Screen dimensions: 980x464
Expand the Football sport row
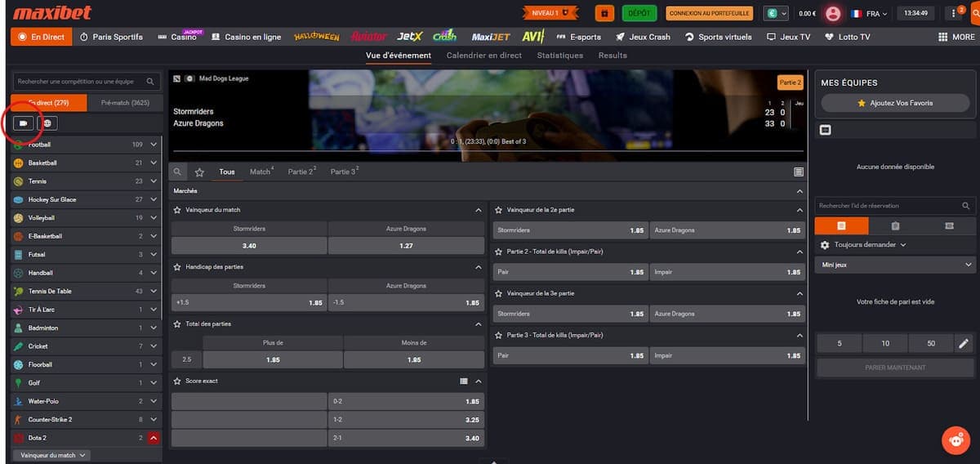(87, 145)
